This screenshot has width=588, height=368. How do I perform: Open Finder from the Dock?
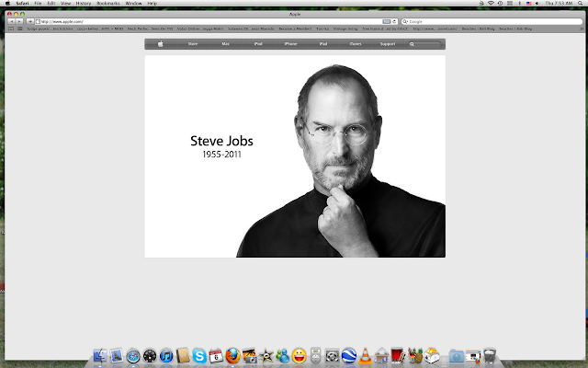point(100,356)
